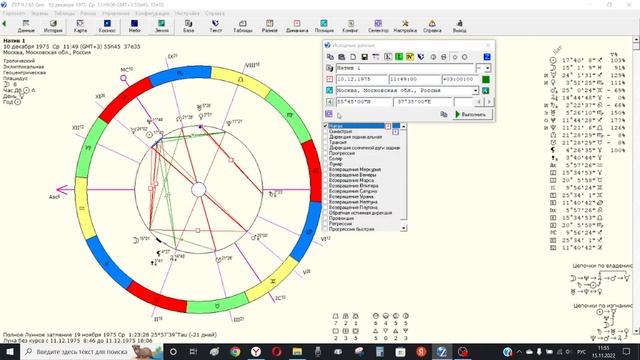This screenshot has height=360, width=640.
Task: Click the green square icon in the dialog toolbar
Action: click(399, 57)
